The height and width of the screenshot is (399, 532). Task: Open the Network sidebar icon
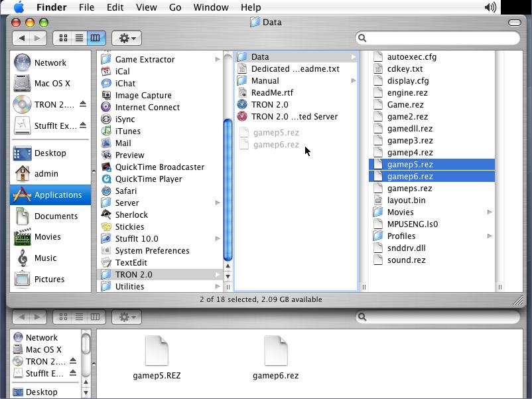(x=23, y=62)
